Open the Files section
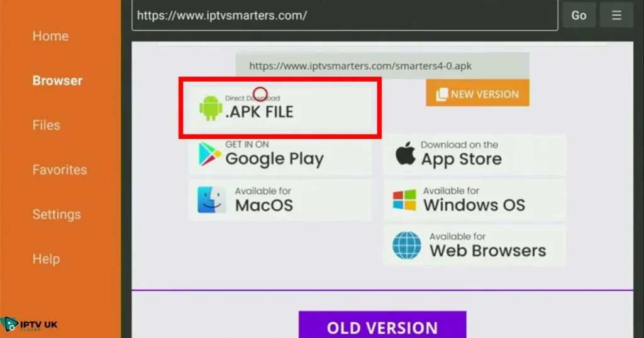Viewport: 644px width, 338px height. click(x=47, y=125)
